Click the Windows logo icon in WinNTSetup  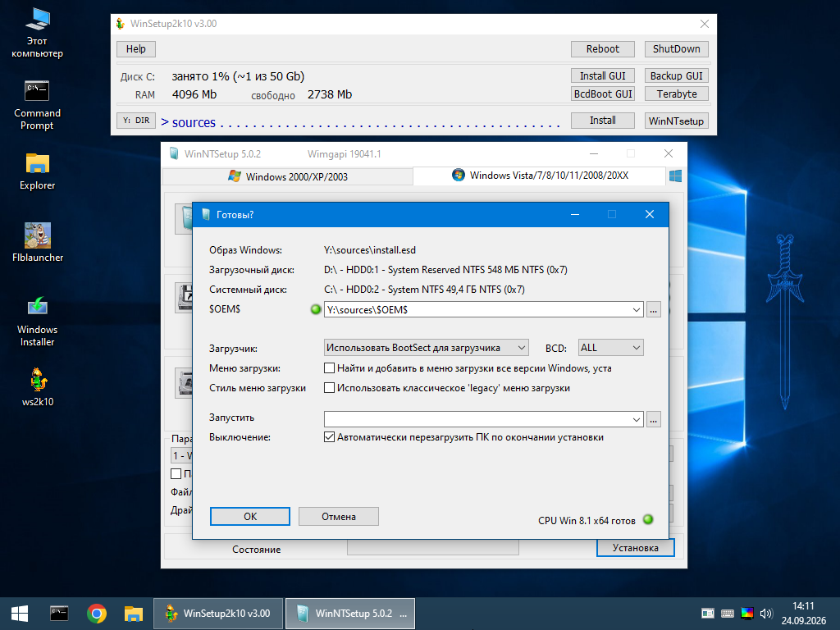point(676,176)
